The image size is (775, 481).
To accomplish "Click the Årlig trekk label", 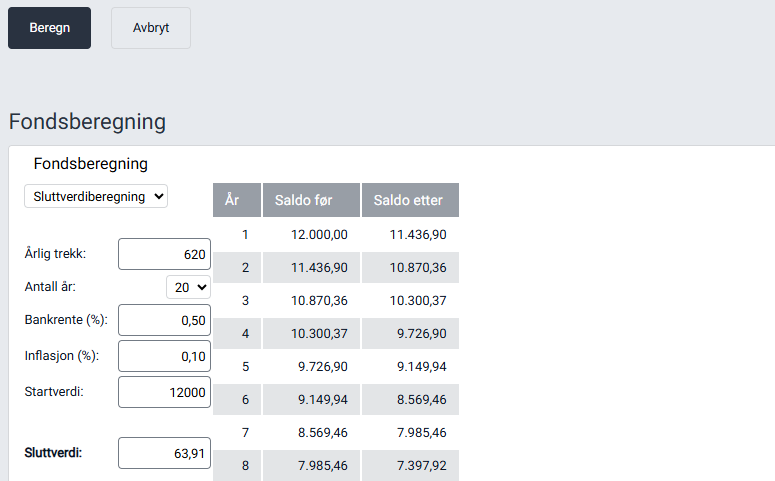I will tap(55, 254).
